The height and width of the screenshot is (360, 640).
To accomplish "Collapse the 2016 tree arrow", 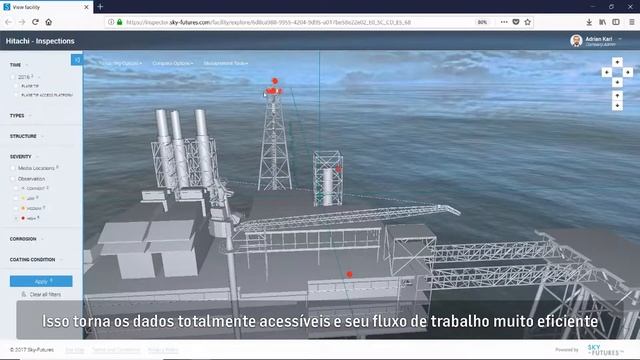I will click(x=39, y=77).
